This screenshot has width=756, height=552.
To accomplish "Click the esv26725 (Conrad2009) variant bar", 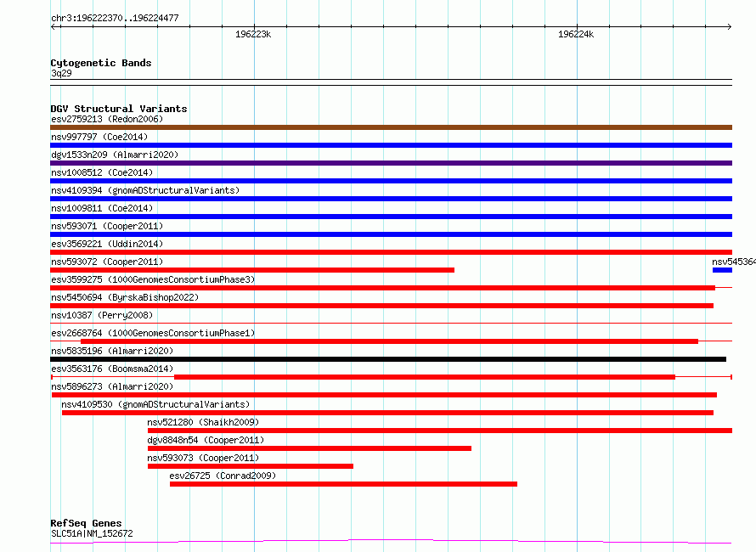I will tap(343, 484).
